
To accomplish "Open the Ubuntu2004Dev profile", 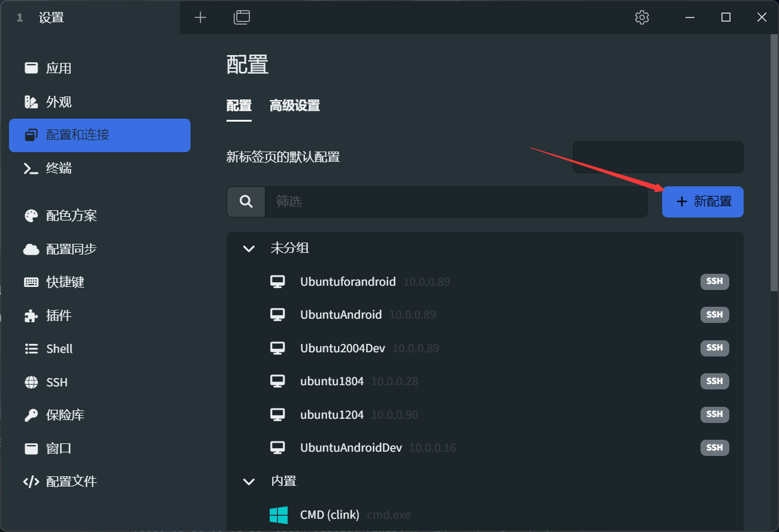I will pyautogui.click(x=485, y=348).
